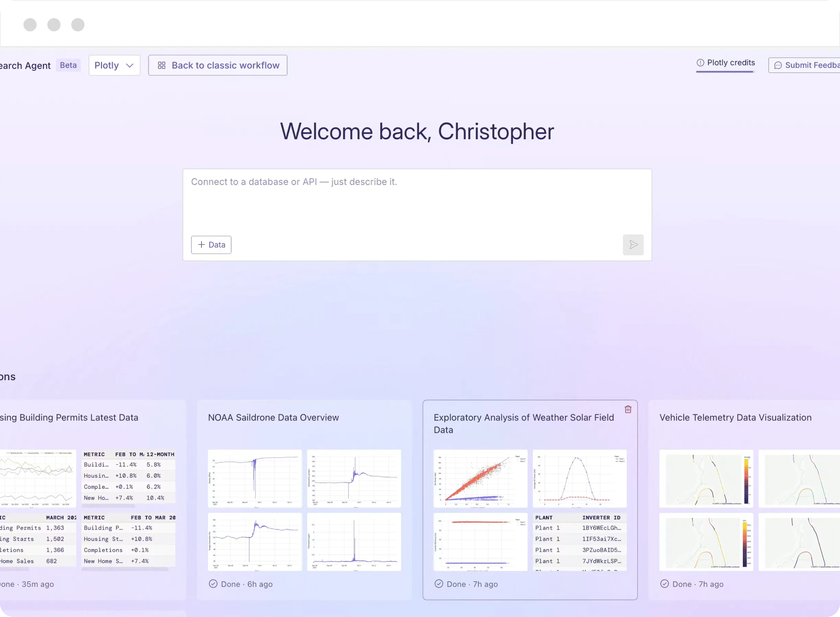Click the NOAA bottom-left chart thumbnail
Image resolution: width=840 pixels, height=617 pixels.
click(255, 542)
